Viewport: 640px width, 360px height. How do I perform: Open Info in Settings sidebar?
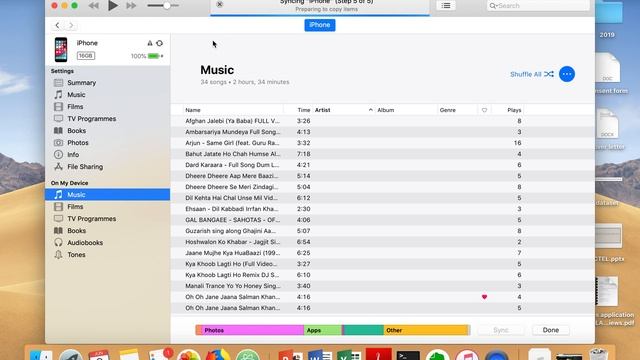coord(73,155)
